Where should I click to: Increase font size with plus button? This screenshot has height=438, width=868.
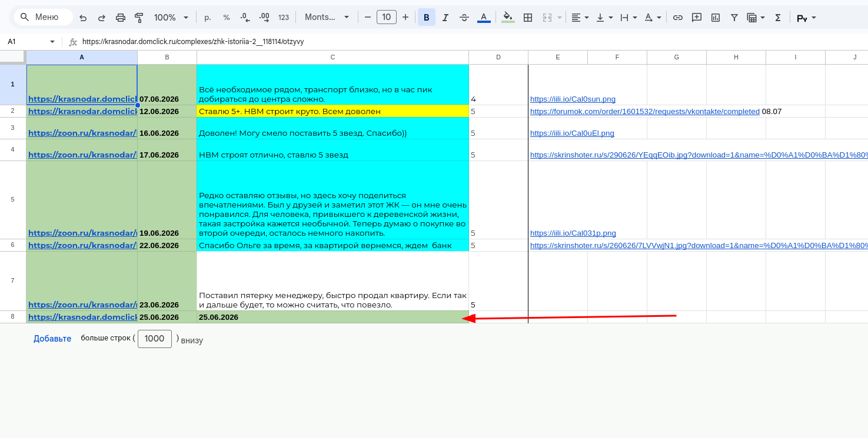pyautogui.click(x=405, y=18)
